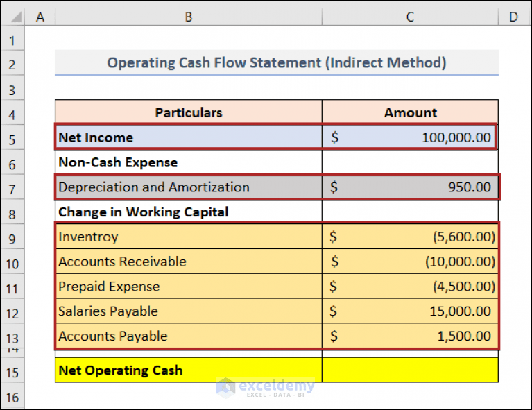Select the Prepaid Expense cell

point(189,286)
